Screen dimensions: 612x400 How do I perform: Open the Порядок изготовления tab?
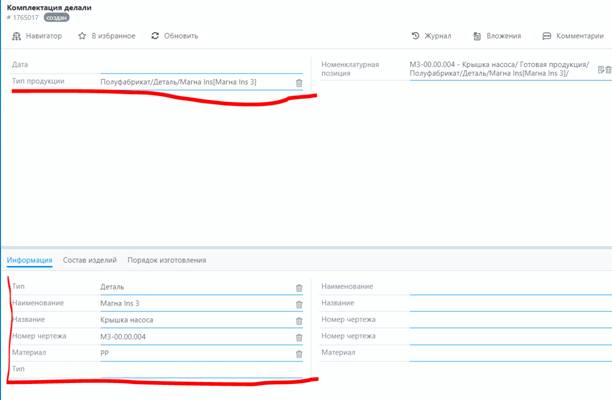(166, 261)
